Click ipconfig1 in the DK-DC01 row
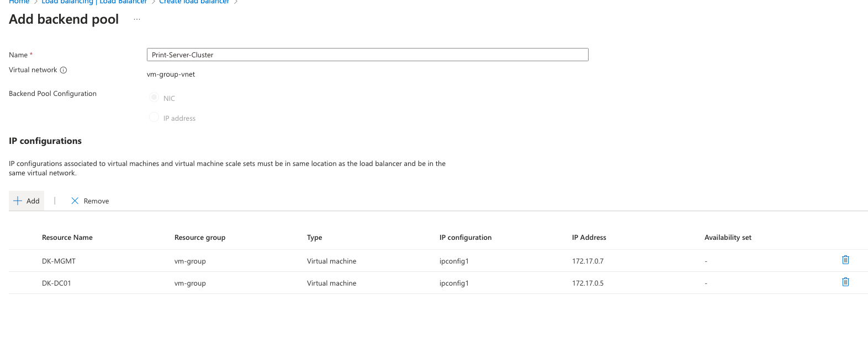This screenshot has width=868, height=338. (x=454, y=283)
